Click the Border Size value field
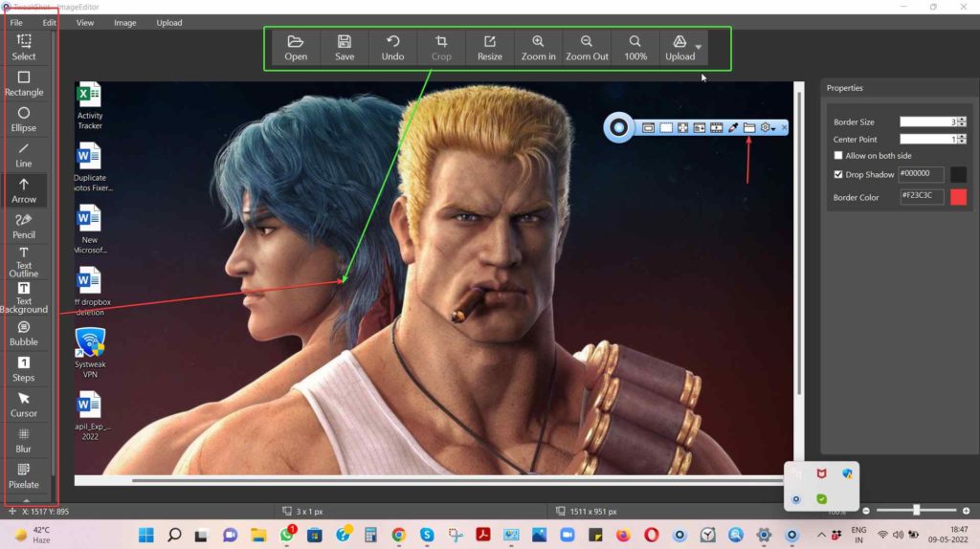The image size is (980, 549). (928, 121)
